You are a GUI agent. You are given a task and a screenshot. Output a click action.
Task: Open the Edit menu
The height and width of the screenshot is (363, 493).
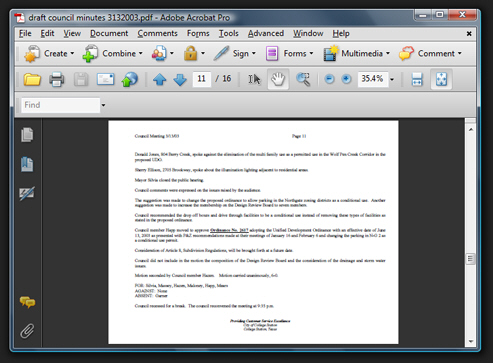tap(47, 33)
